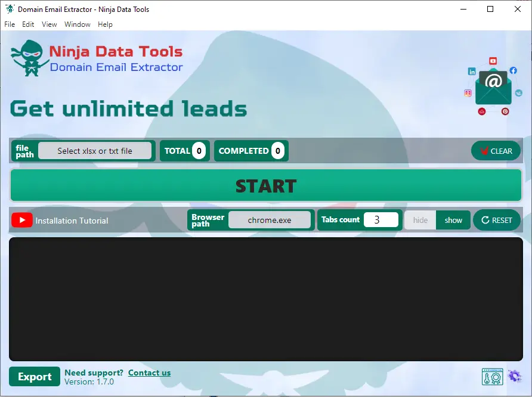The width and height of the screenshot is (532, 397).
Task: Click the START button
Action: pyautogui.click(x=266, y=185)
